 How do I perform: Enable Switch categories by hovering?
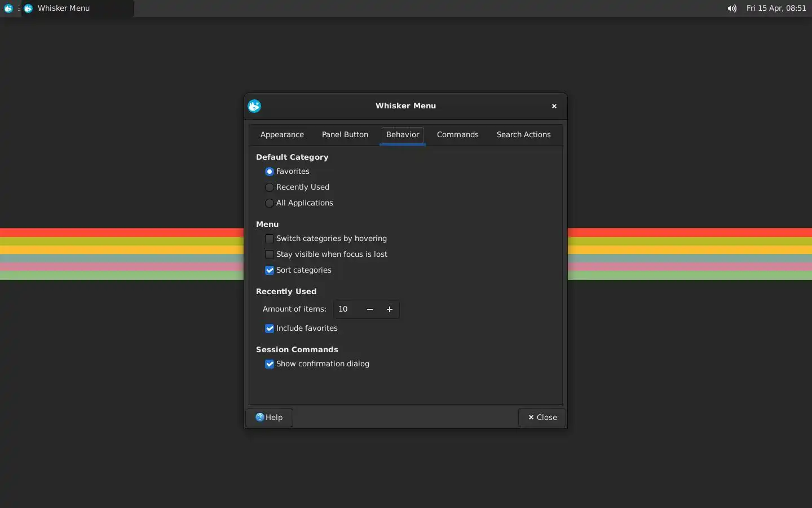(325, 239)
